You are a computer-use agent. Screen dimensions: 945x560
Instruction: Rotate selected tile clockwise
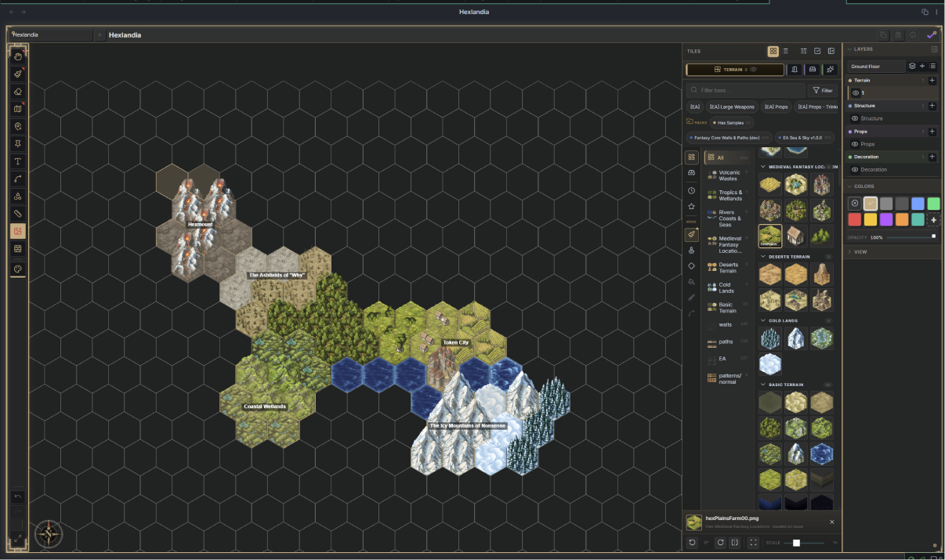[x=720, y=543]
